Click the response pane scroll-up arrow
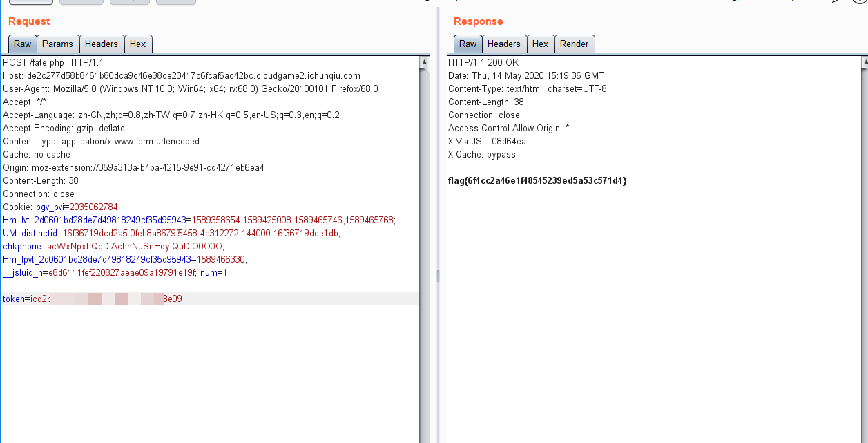 (x=864, y=62)
